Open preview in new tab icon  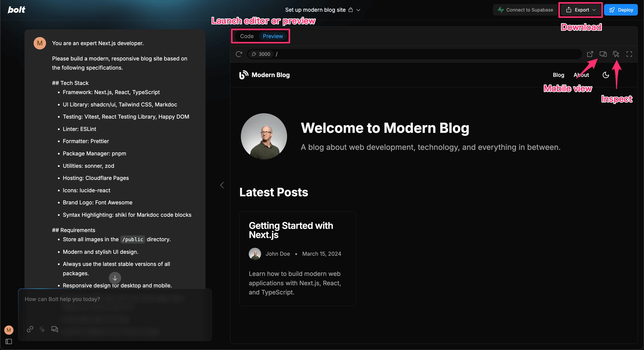590,54
